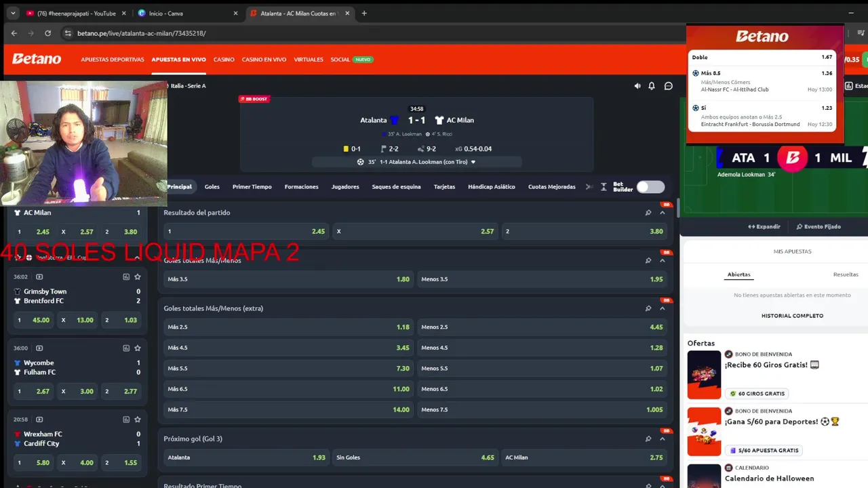The height and width of the screenshot is (488, 868).
Task: Open the Cuotas Mejoradas tab
Action: coord(551,186)
